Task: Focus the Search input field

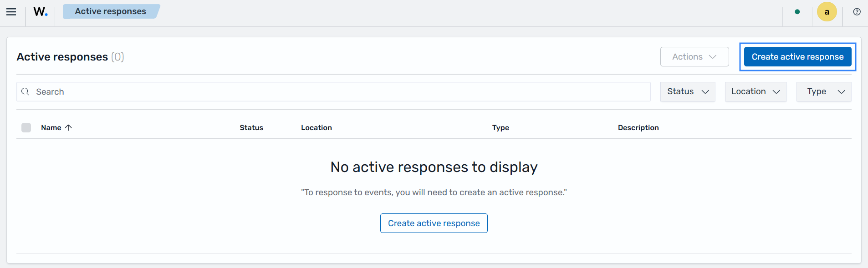Action: [x=333, y=92]
